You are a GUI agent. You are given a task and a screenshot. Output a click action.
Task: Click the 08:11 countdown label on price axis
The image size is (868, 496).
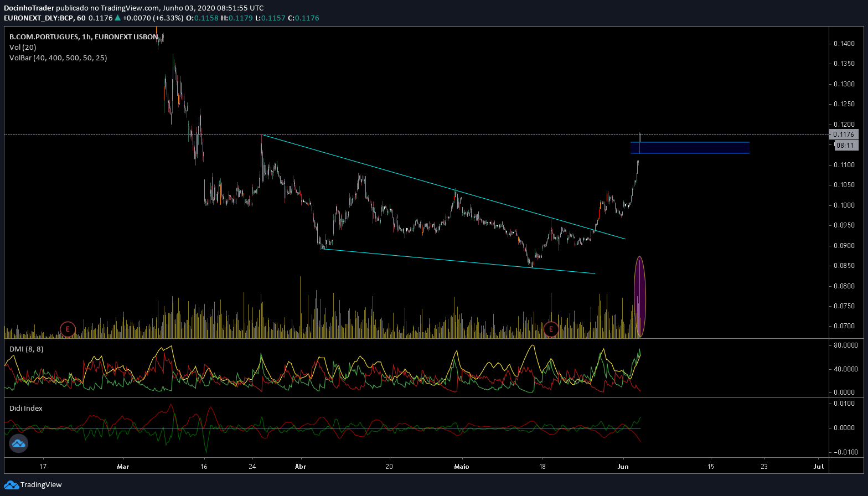[844, 145]
